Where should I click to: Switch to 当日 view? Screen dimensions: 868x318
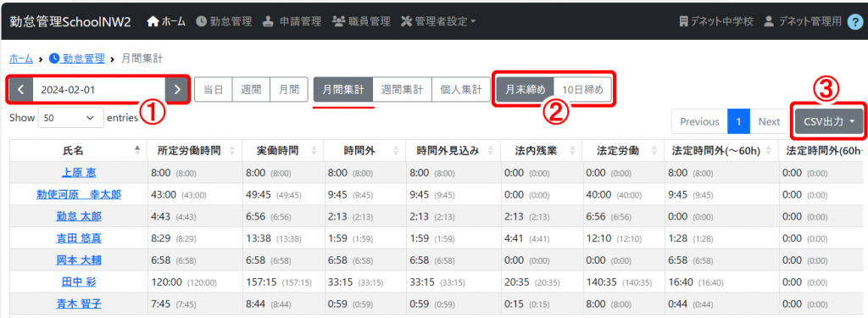tap(213, 90)
